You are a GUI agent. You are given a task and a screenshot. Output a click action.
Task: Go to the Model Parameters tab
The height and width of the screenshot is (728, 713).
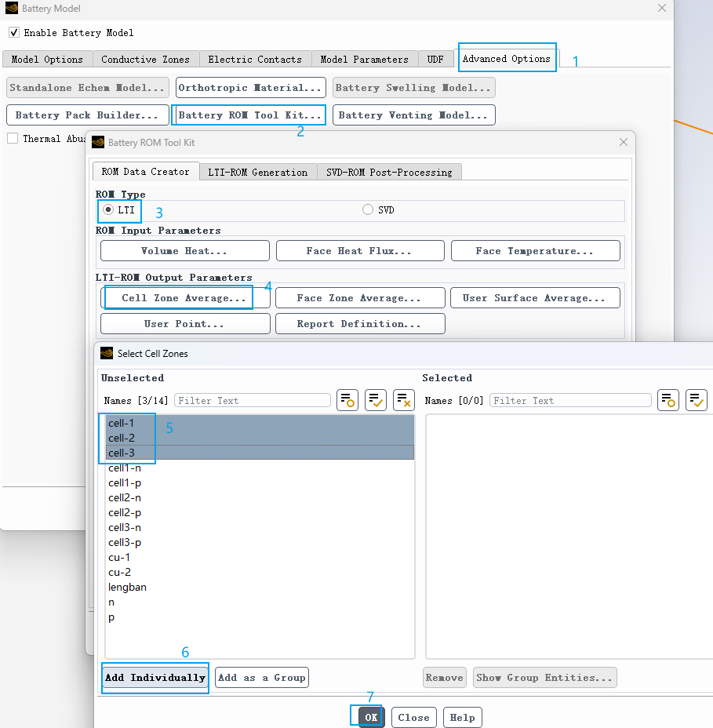point(364,60)
